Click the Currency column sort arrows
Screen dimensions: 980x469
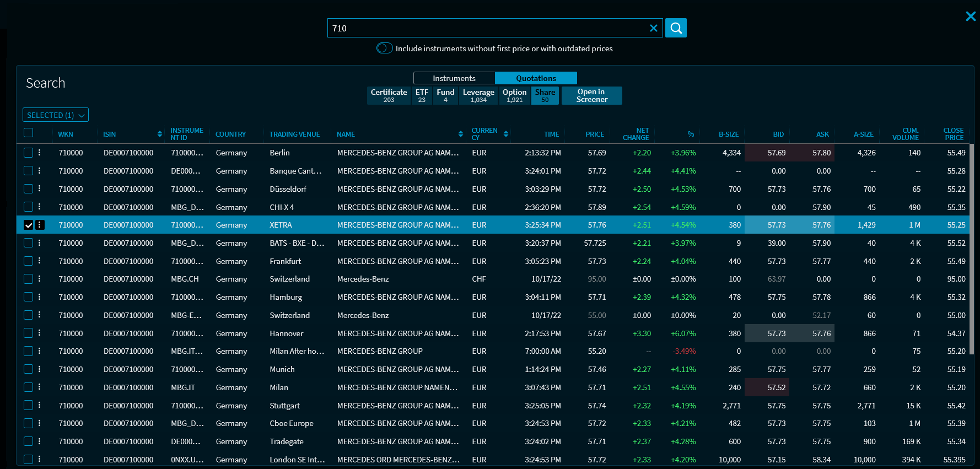click(506, 134)
